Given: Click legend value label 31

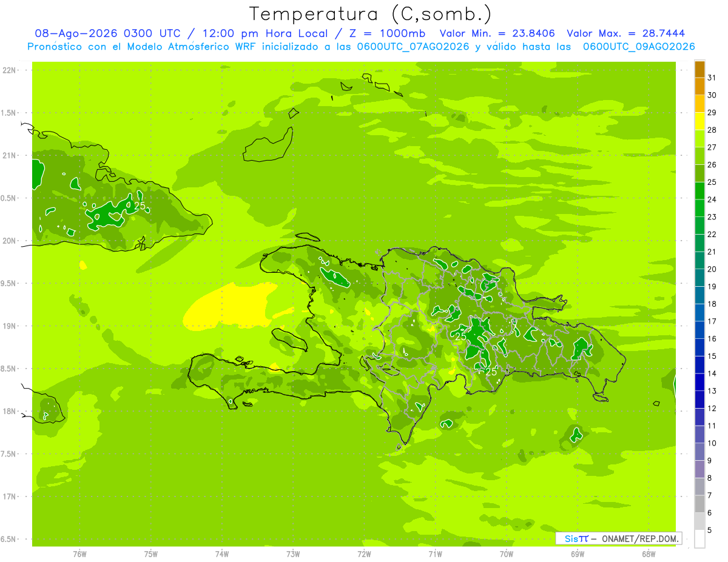Looking at the screenshot, I should point(712,78).
